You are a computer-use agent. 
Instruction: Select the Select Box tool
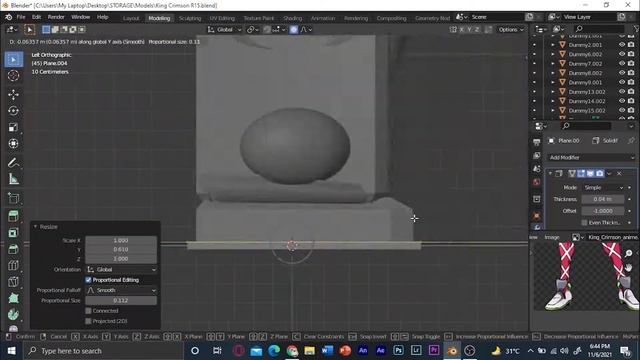pyautogui.click(x=13, y=60)
